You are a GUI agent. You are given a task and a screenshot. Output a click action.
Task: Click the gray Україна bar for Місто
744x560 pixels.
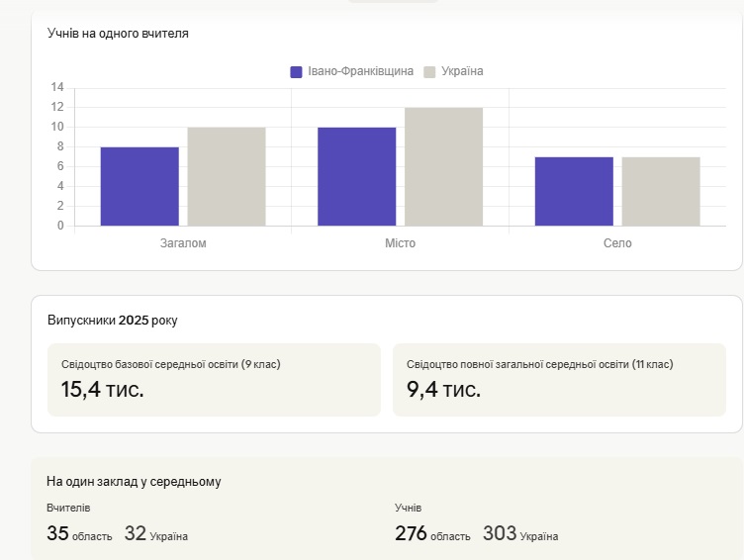(x=443, y=166)
